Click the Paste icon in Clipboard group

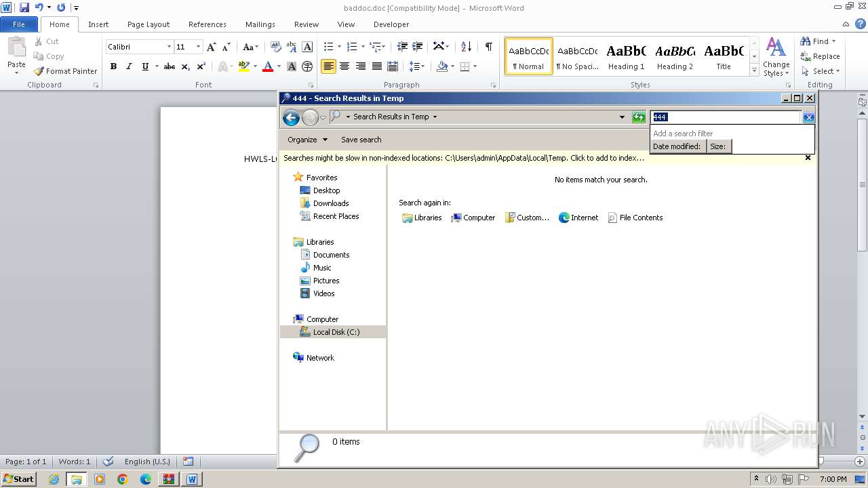(x=16, y=47)
